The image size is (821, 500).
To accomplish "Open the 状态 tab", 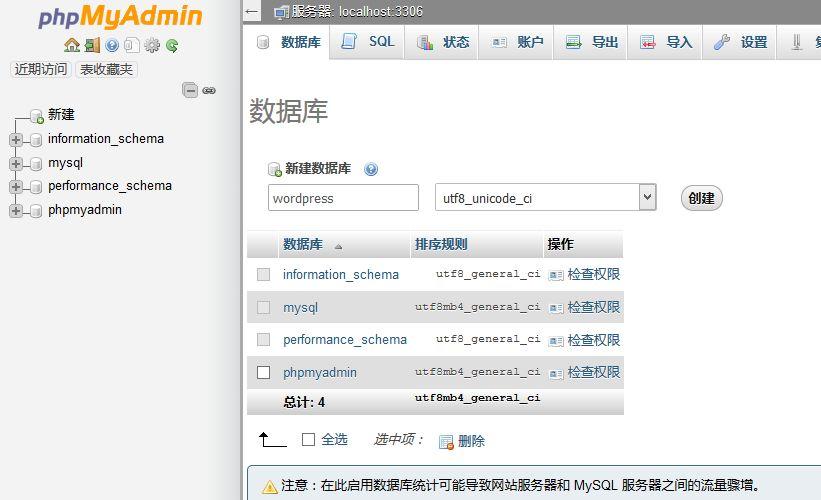I will click(442, 42).
